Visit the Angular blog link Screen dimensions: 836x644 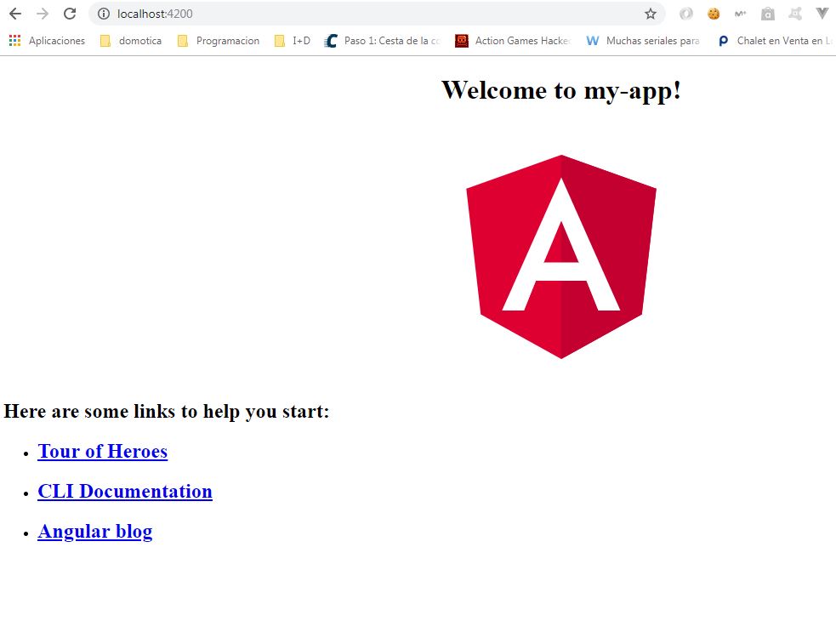click(x=95, y=532)
